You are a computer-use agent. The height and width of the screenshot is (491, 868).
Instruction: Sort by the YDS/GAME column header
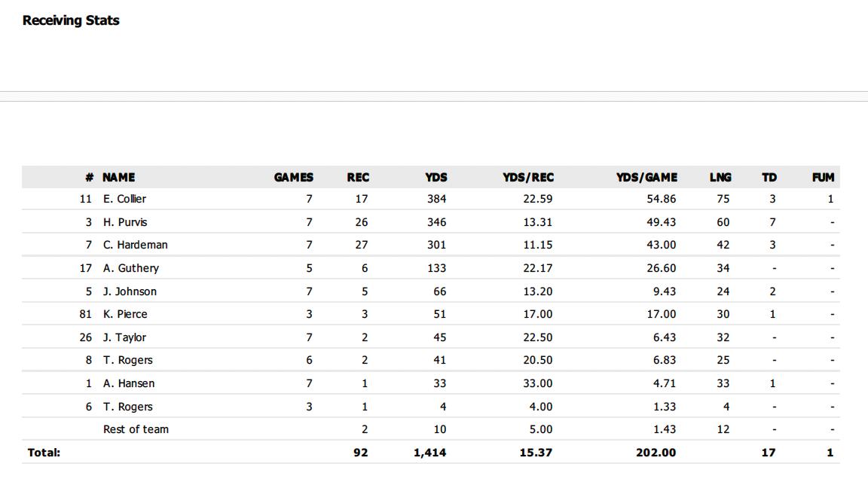click(x=646, y=178)
